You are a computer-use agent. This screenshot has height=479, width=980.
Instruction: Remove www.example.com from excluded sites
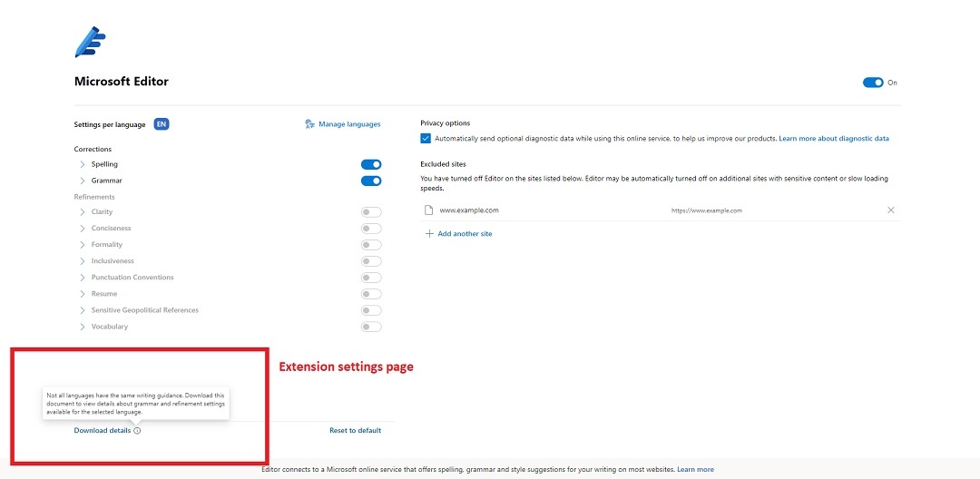[x=891, y=210]
